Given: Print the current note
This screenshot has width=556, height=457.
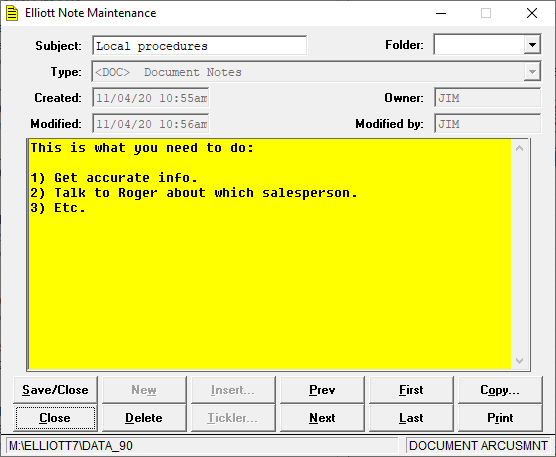Looking at the screenshot, I should pyautogui.click(x=500, y=418).
